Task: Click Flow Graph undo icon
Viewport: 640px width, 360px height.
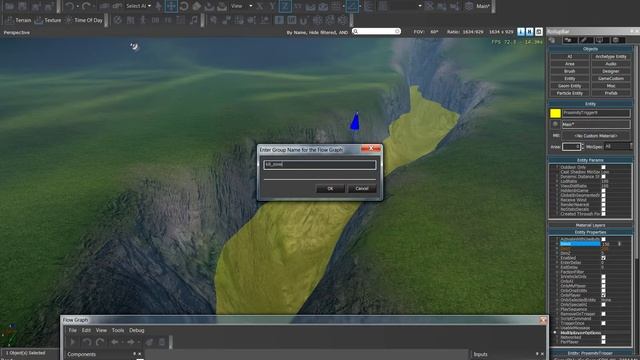Action: point(87,342)
